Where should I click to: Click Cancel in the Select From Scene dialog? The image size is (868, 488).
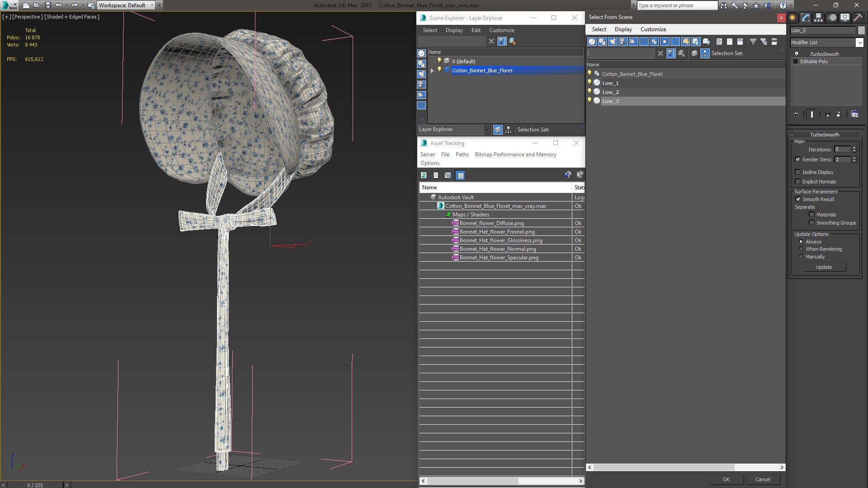coord(762,479)
